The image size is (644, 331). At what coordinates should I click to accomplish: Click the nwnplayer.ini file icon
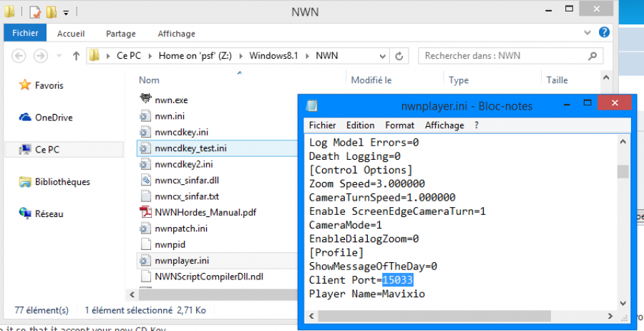point(145,260)
